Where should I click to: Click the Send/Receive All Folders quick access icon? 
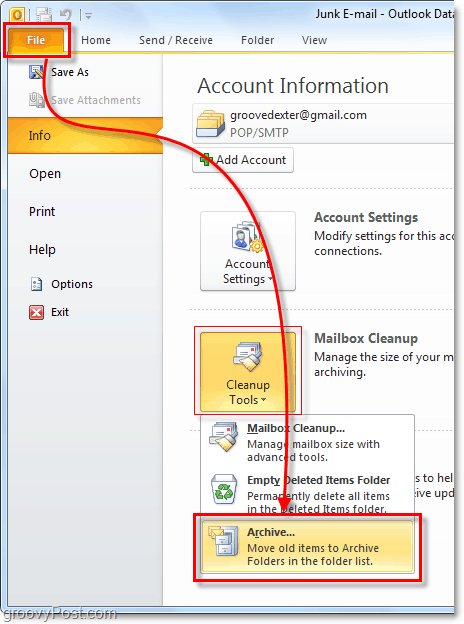[x=44, y=15]
